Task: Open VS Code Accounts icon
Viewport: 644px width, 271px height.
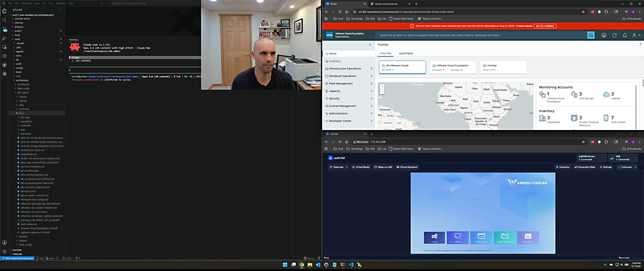Action: (x=4, y=243)
